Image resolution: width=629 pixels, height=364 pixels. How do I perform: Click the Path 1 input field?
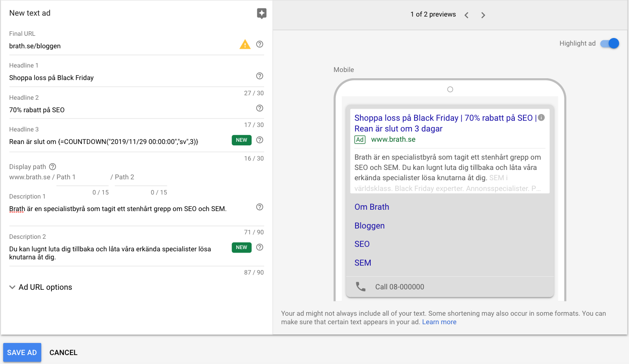(82, 178)
